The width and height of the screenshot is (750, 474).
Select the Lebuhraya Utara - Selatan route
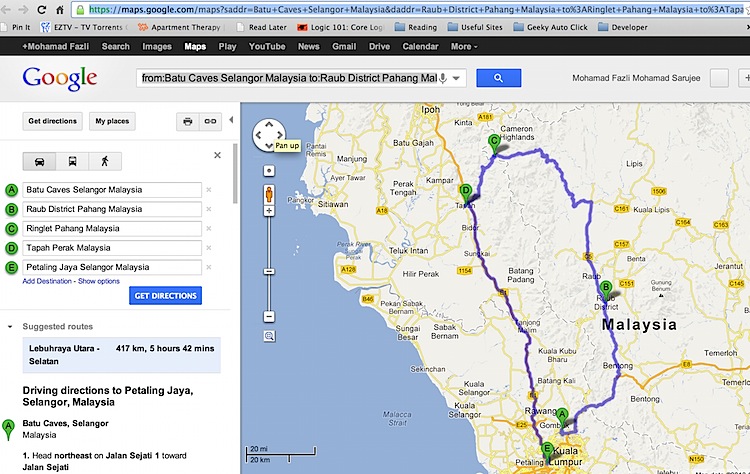[x=121, y=355]
